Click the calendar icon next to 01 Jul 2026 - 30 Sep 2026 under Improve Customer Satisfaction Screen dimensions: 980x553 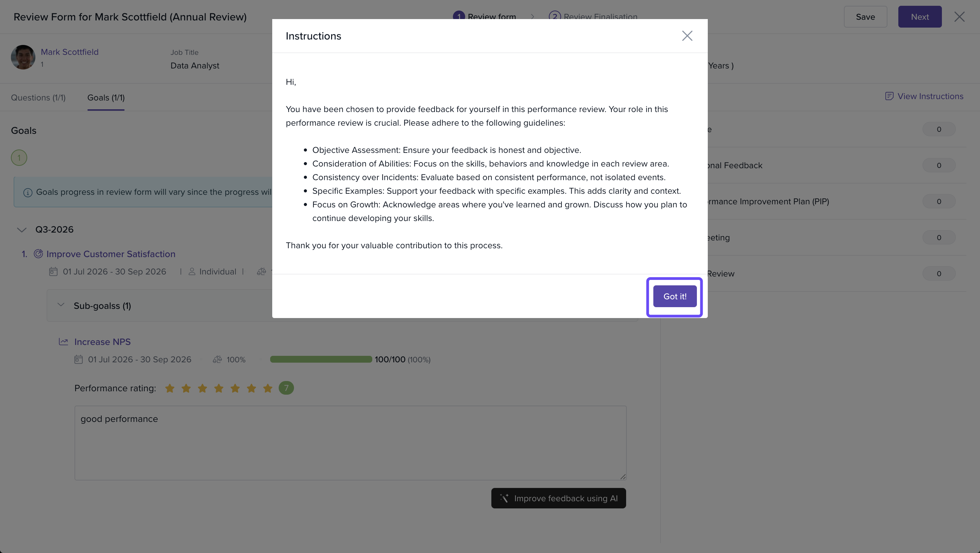coord(53,272)
